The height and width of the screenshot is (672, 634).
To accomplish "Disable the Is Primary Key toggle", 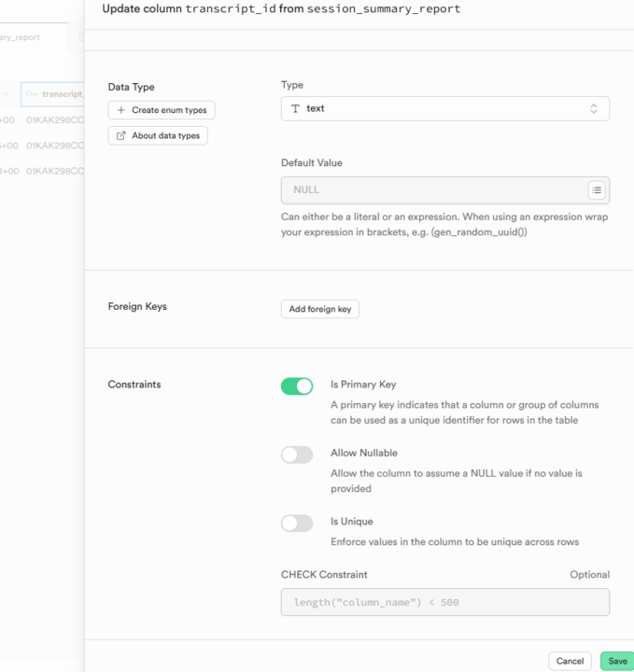I will [297, 386].
